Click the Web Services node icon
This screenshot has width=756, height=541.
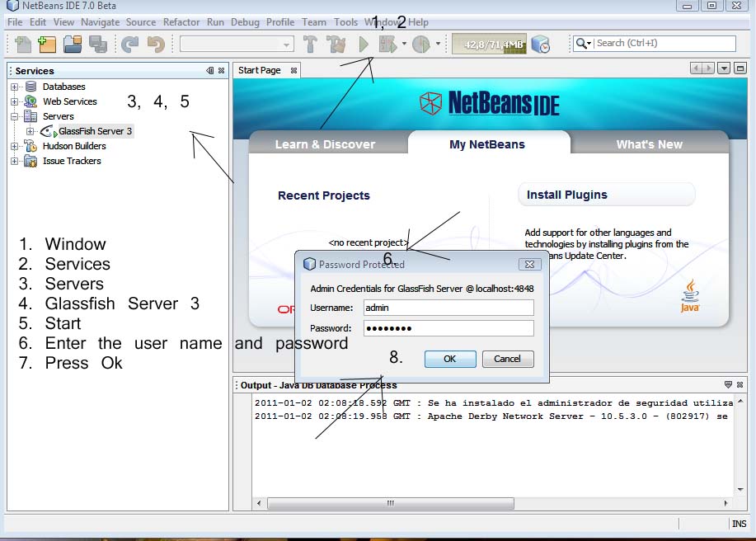[31, 101]
